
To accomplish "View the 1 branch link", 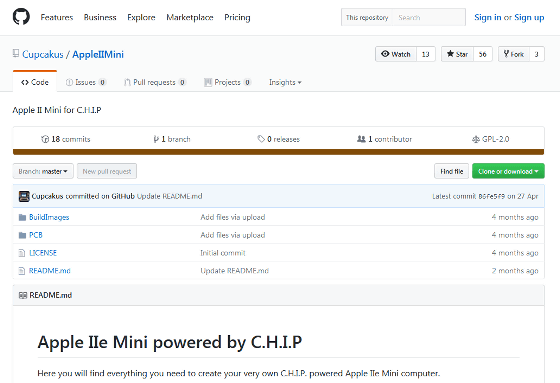I will (172, 139).
